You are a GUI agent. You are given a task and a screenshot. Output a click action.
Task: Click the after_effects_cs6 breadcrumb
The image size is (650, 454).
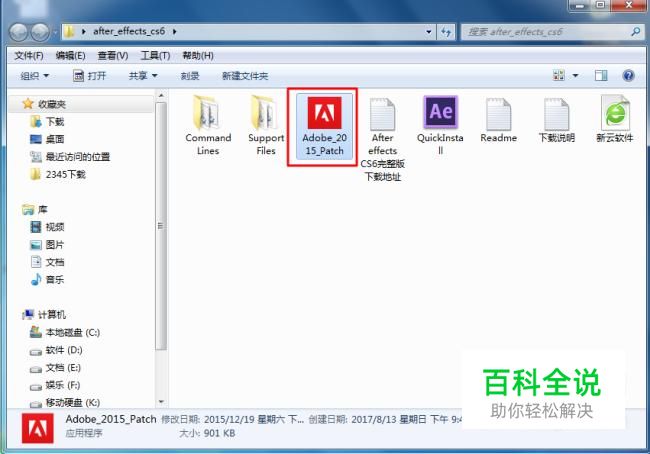pos(129,32)
